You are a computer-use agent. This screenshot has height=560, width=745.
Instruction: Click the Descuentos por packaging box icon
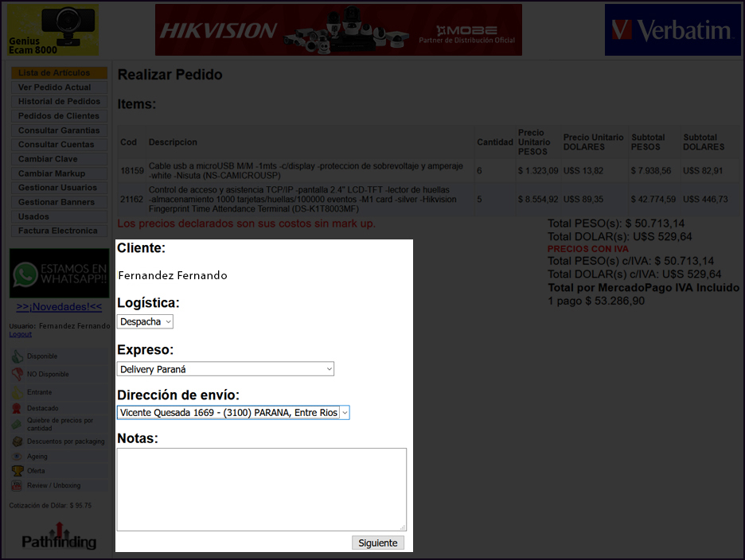point(18,441)
